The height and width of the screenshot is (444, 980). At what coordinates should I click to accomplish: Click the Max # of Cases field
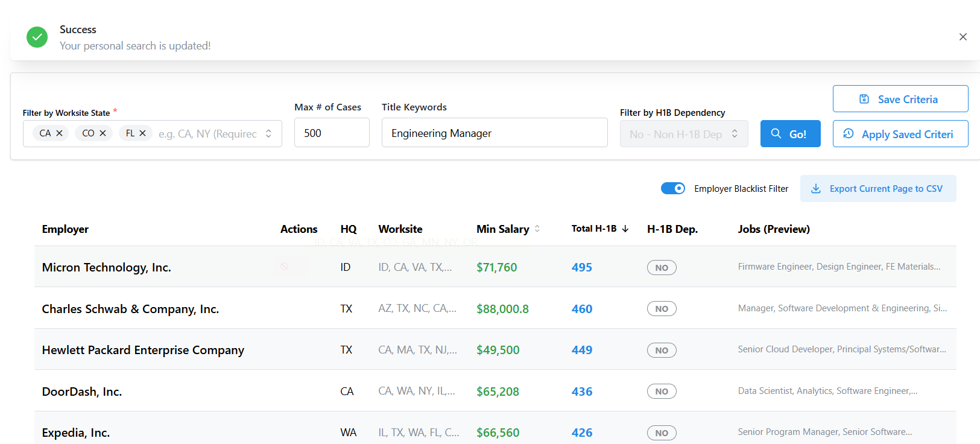point(332,133)
